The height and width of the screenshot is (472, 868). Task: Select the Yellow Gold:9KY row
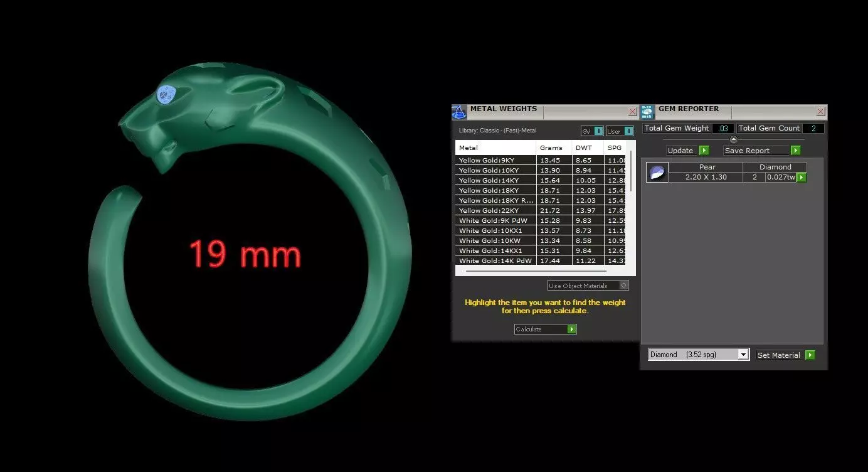coord(541,160)
